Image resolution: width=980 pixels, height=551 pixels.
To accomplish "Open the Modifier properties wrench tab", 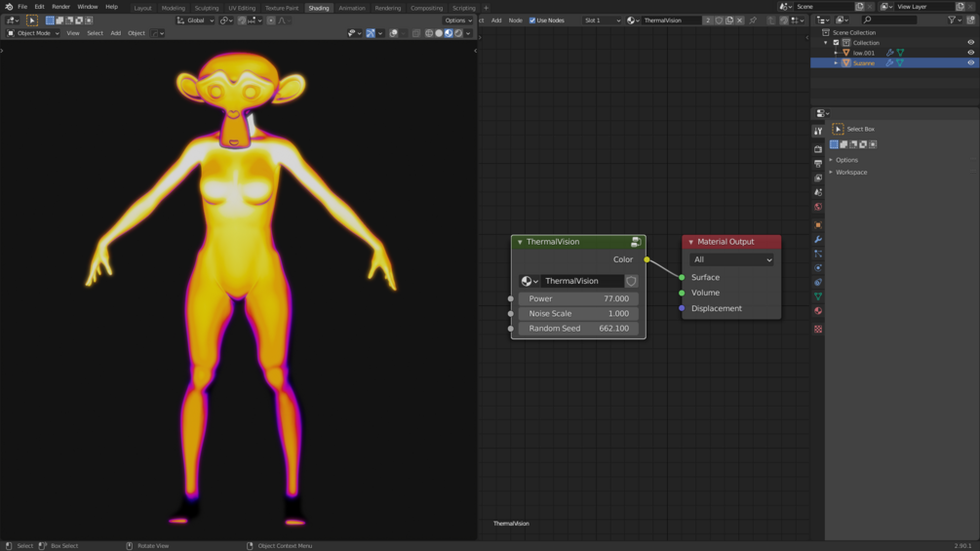I will click(818, 240).
